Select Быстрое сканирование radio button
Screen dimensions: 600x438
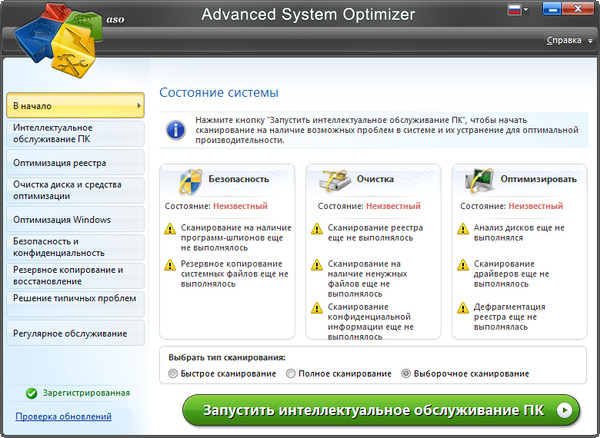coord(174,374)
